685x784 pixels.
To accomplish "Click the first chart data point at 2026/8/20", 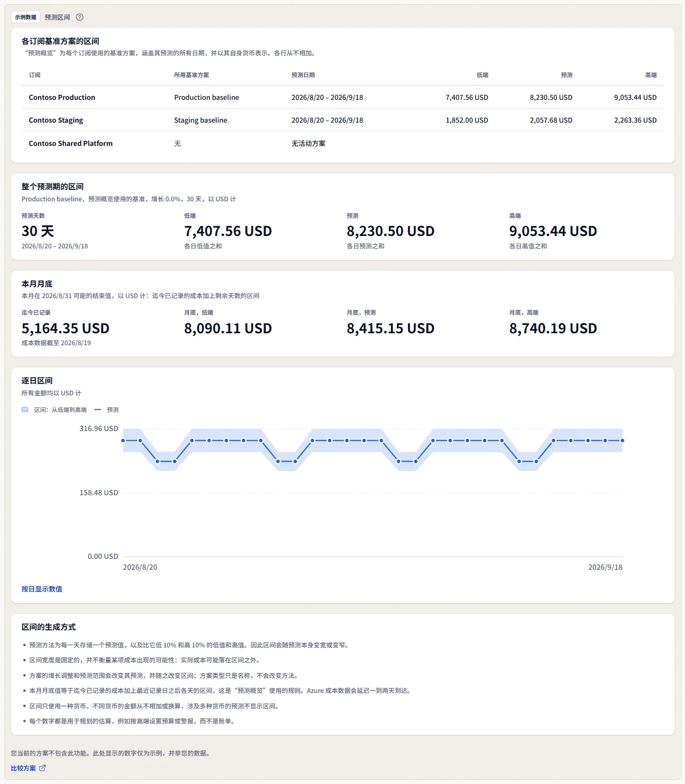I will (123, 440).
